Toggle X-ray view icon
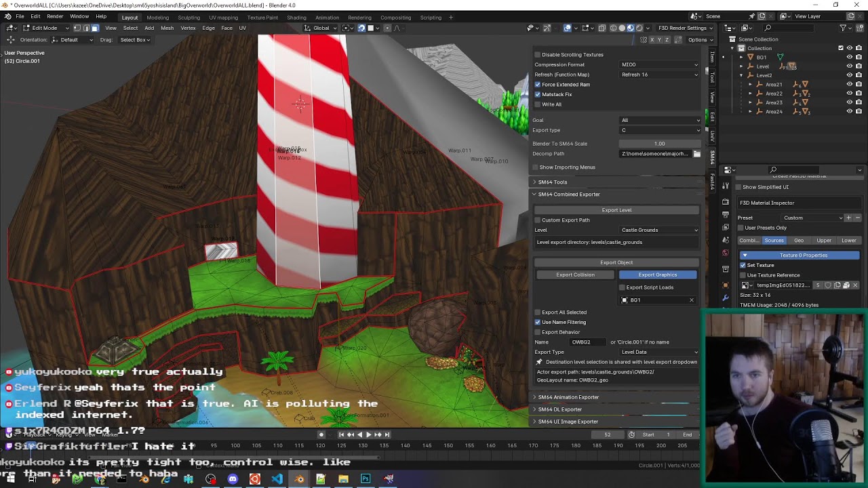The width and height of the screenshot is (868, 488). (x=602, y=28)
